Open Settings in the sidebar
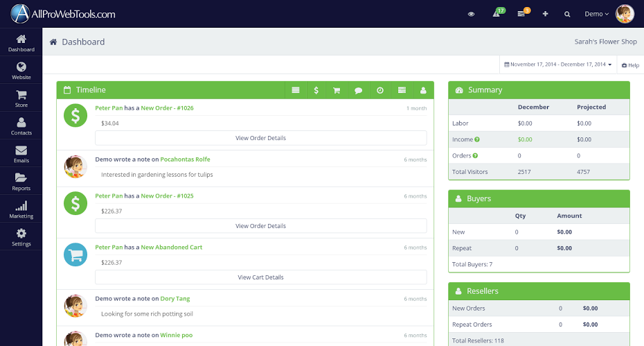 (21, 237)
